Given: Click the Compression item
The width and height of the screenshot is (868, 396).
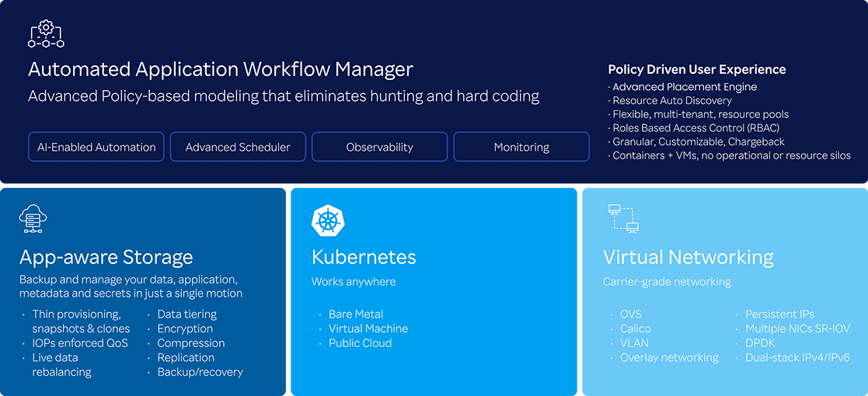Looking at the screenshot, I should pos(191,343).
